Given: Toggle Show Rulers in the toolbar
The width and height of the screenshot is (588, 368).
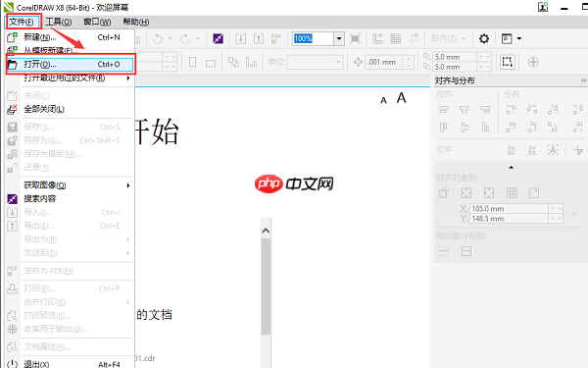Looking at the screenshot, I should (x=377, y=38).
